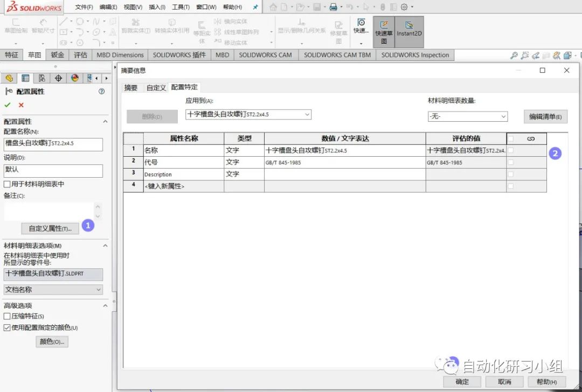Select the SOLIDWORKS CAM ribbon tab
Image resolution: width=582 pixels, height=392 pixels.
pos(265,55)
